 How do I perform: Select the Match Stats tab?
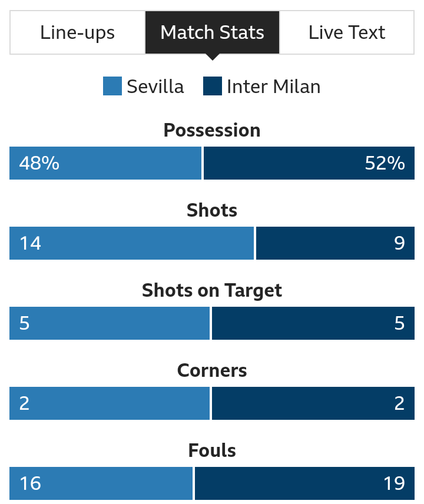pos(212,32)
